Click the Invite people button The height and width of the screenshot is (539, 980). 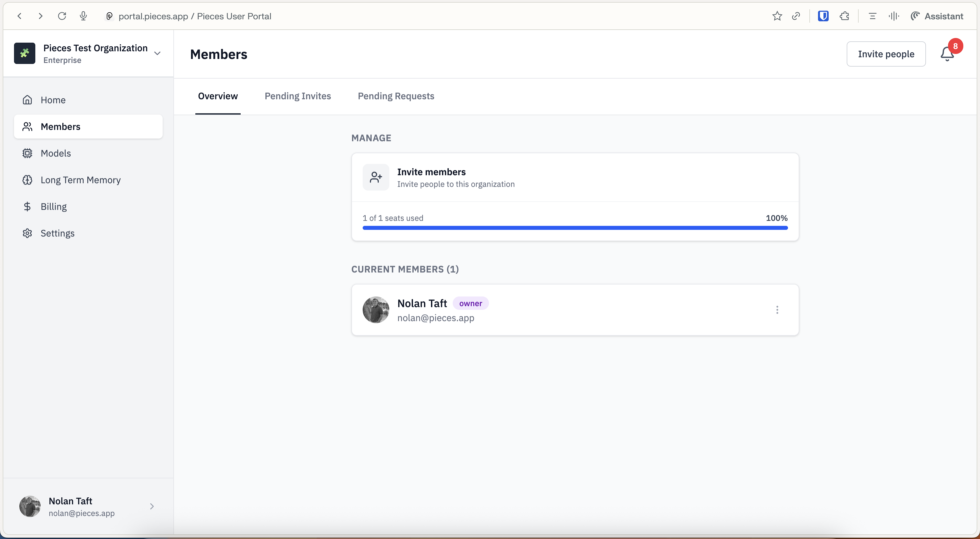[886, 54]
